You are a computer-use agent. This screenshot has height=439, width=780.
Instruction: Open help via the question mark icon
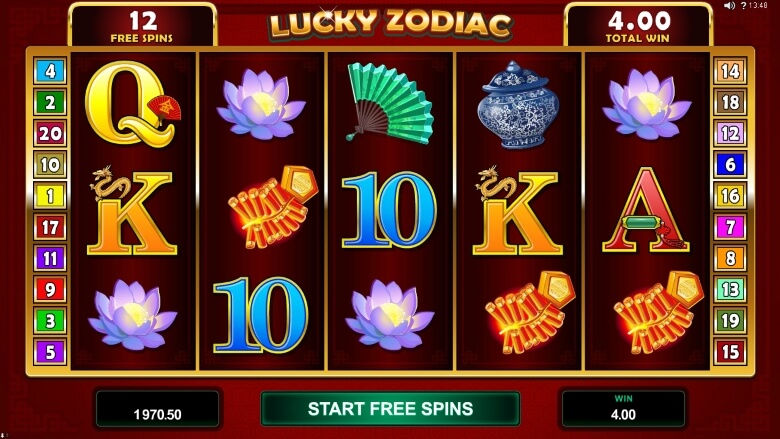tap(743, 5)
